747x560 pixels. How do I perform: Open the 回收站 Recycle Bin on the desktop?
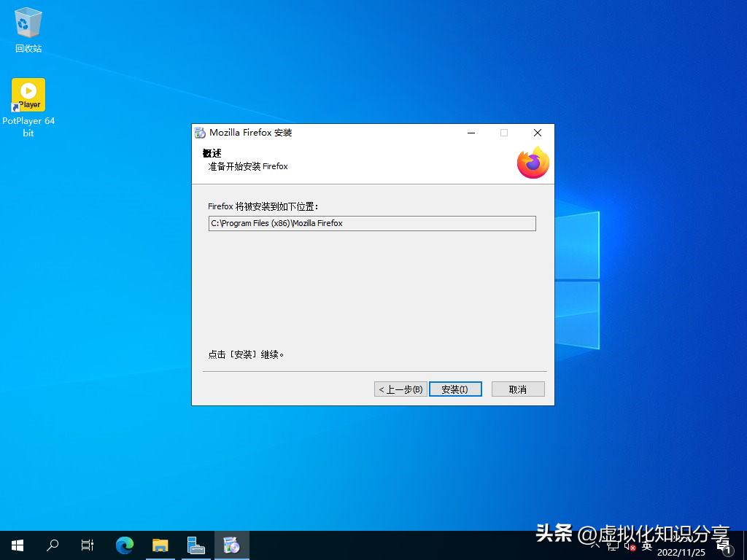(x=28, y=26)
